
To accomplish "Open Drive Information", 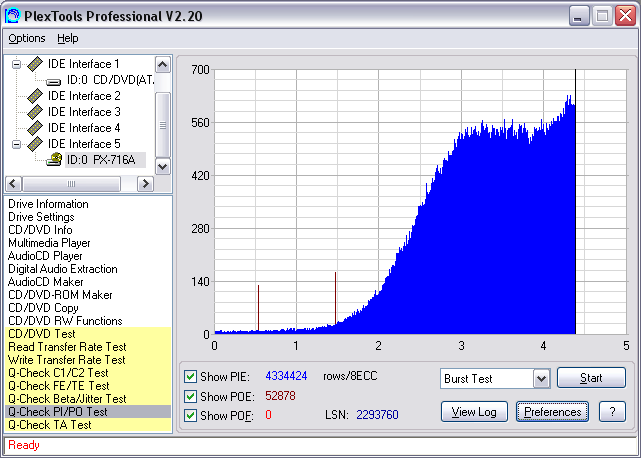I will [x=48, y=204].
